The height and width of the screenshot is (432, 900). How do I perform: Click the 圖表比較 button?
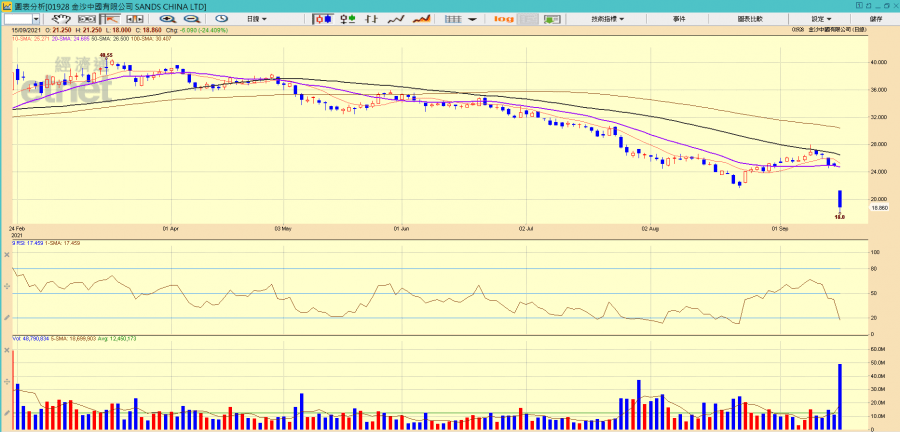click(750, 19)
